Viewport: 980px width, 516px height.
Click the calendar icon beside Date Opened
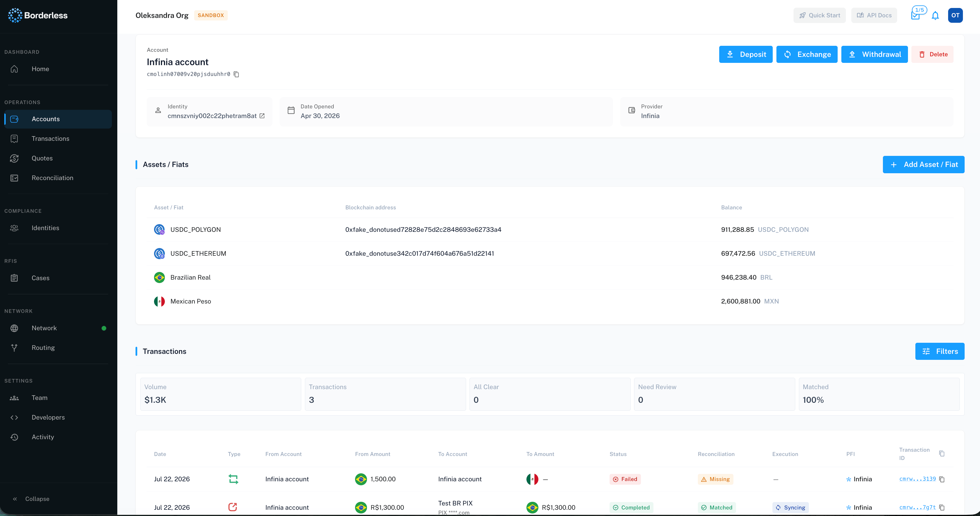pyautogui.click(x=291, y=111)
